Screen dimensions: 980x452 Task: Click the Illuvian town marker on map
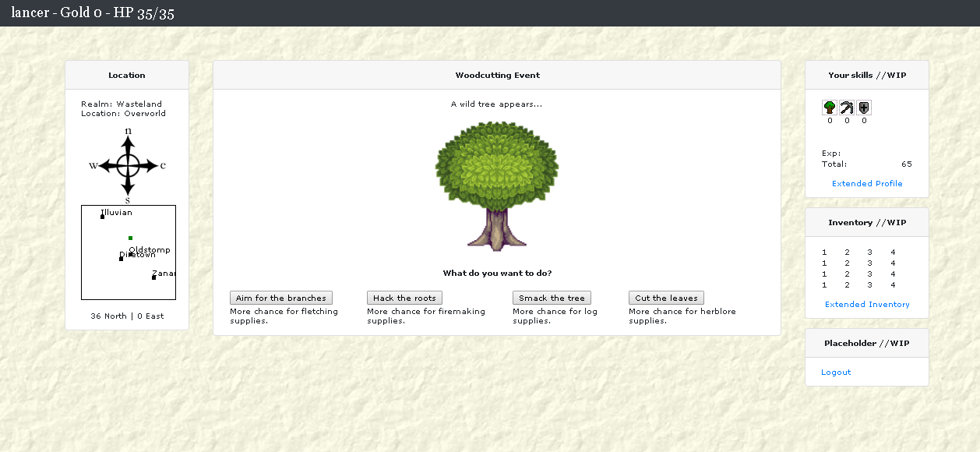pos(102,217)
